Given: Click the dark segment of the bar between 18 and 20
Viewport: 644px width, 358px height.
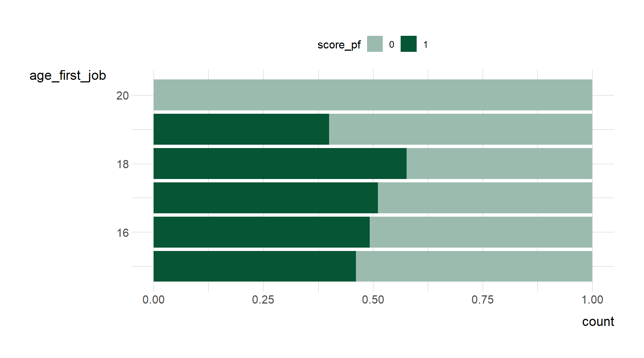Looking at the screenshot, I should click(x=241, y=129).
